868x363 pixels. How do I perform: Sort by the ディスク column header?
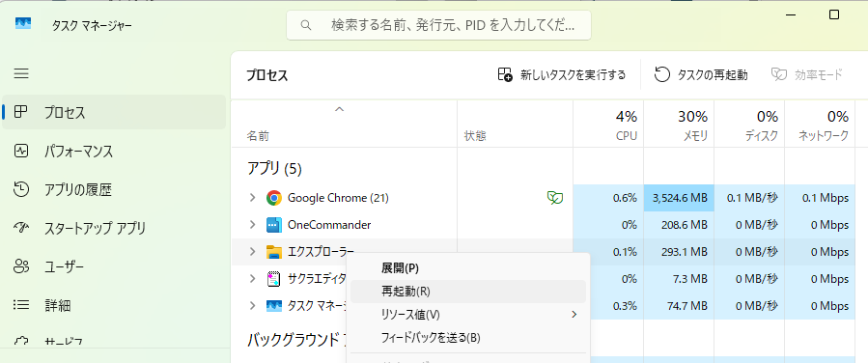point(749,125)
